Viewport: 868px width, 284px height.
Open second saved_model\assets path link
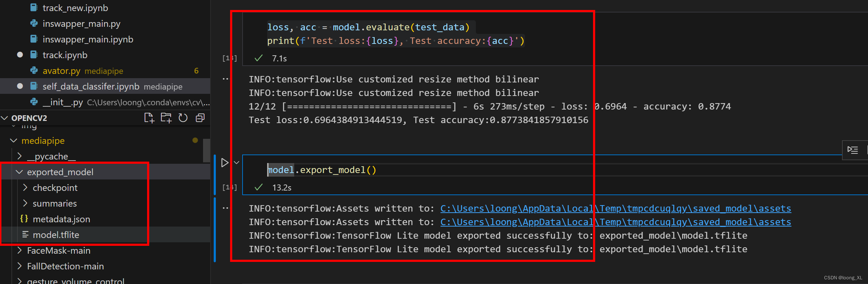click(x=615, y=222)
